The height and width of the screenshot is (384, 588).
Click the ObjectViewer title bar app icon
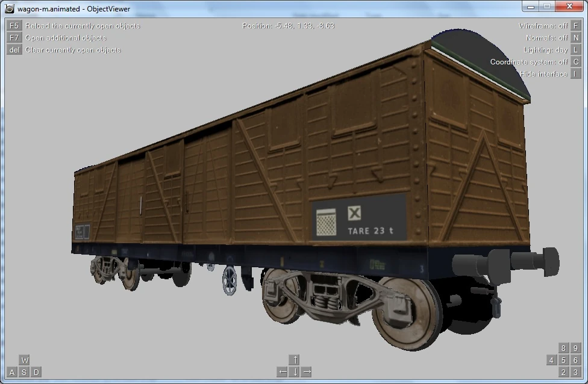point(10,8)
